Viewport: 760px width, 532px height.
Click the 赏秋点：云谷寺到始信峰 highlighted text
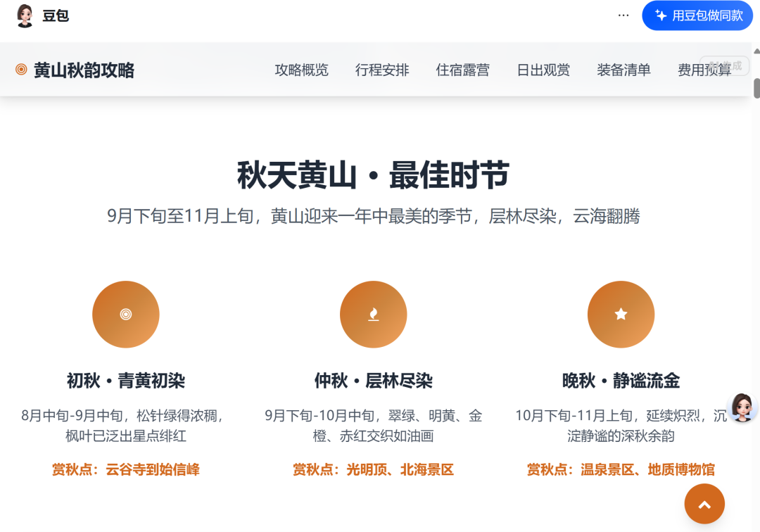click(x=126, y=469)
